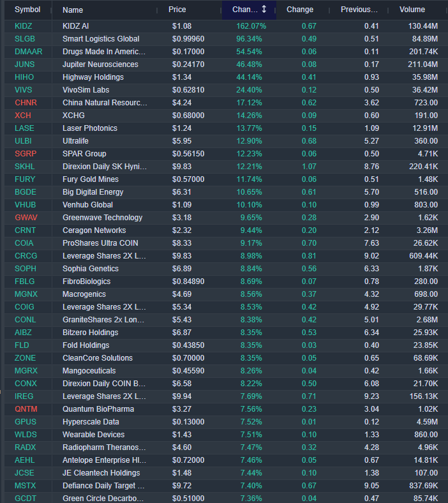Click the name 'Ceragon Networks'
The width and height of the screenshot is (448, 503).
(94, 230)
